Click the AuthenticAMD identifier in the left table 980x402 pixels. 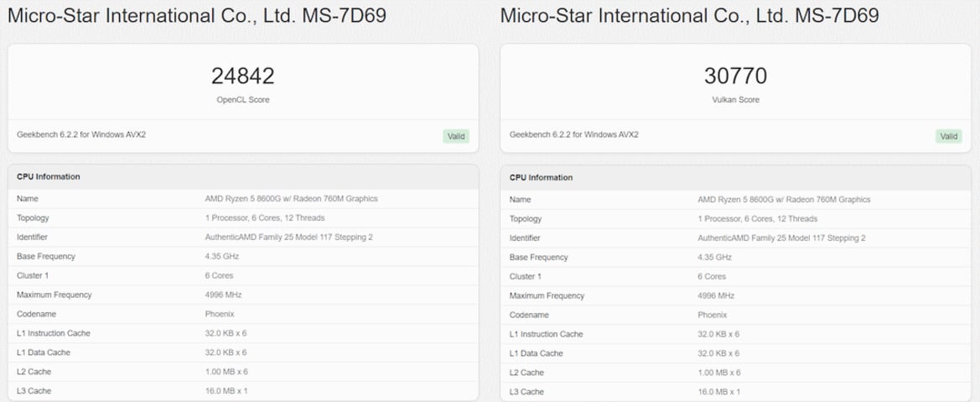pyautogui.click(x=289, y=238)
